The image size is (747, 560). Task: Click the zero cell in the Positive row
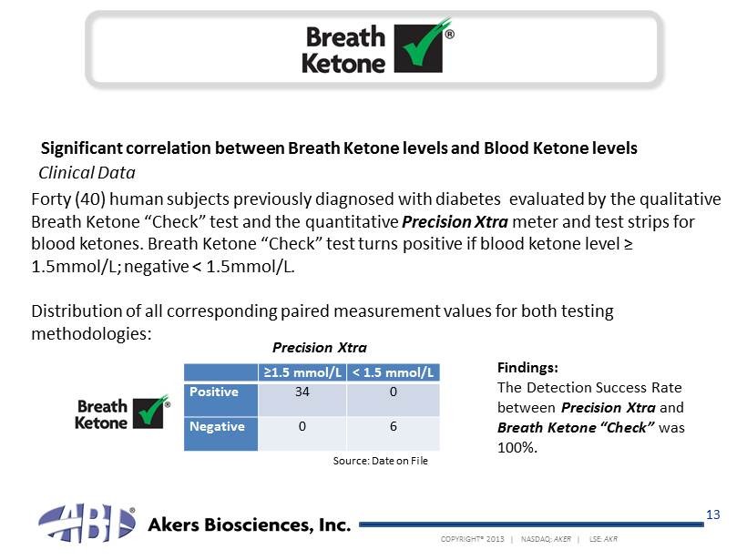(393, 392)
